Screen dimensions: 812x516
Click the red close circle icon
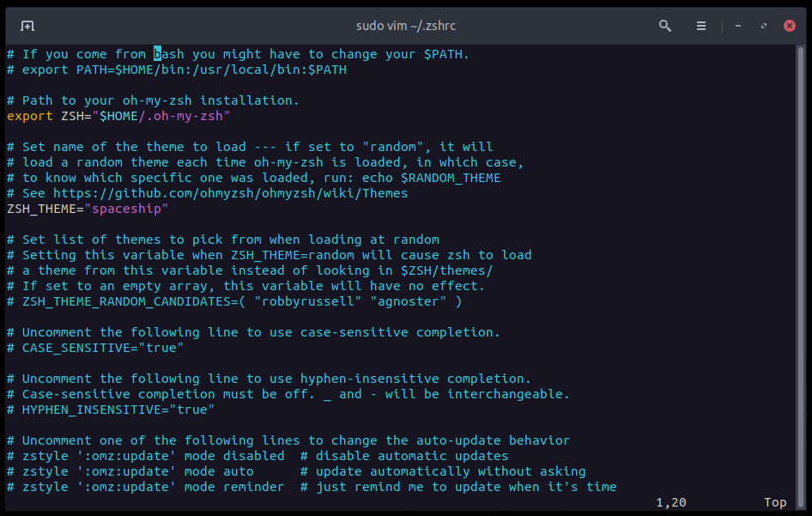tap(789, 25)
